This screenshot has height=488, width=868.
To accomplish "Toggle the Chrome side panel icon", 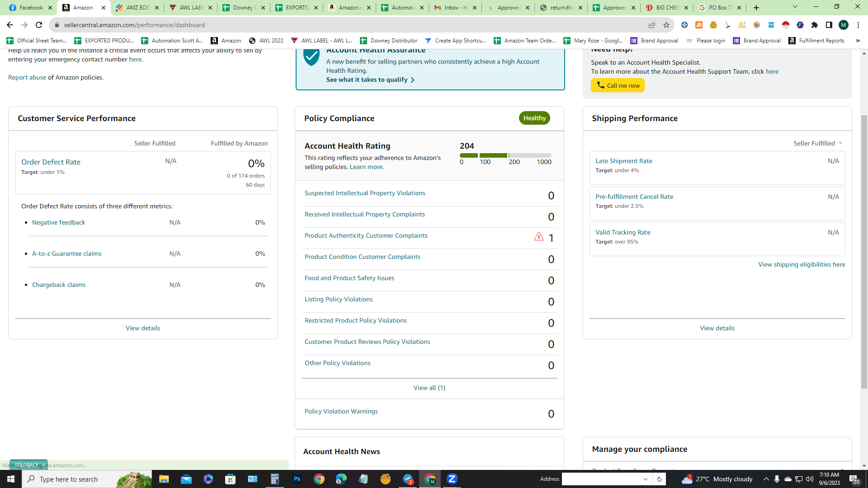I will click(829, 25).
